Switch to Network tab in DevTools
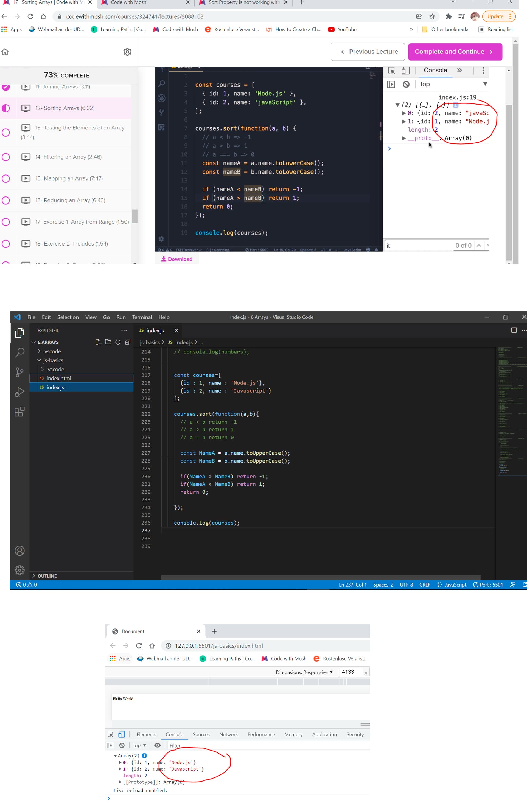 click(x=228, y=734)
